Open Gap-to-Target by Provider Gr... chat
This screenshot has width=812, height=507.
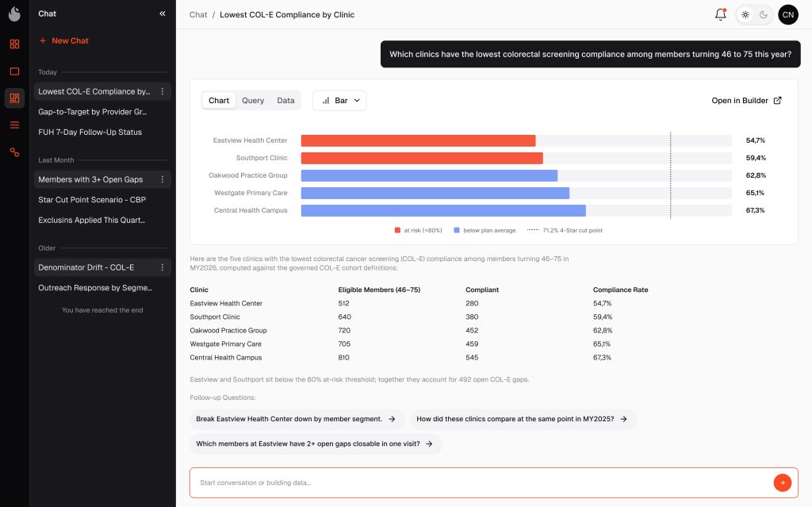pos(93,111)
